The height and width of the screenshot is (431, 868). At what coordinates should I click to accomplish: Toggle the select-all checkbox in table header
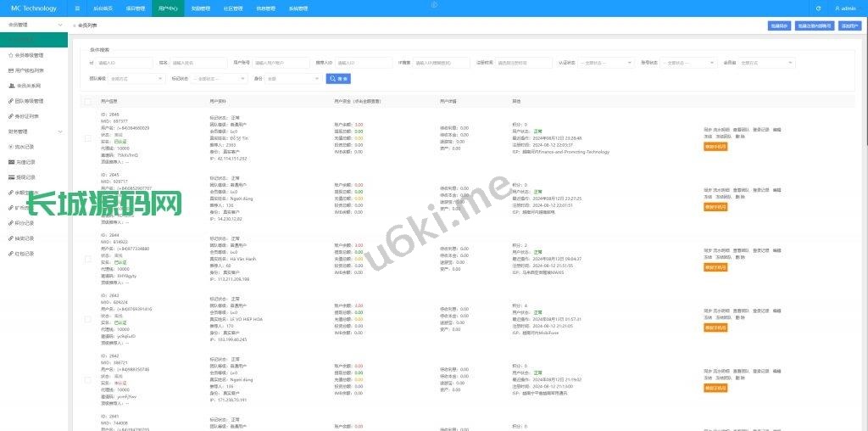(x=88, y=101)
